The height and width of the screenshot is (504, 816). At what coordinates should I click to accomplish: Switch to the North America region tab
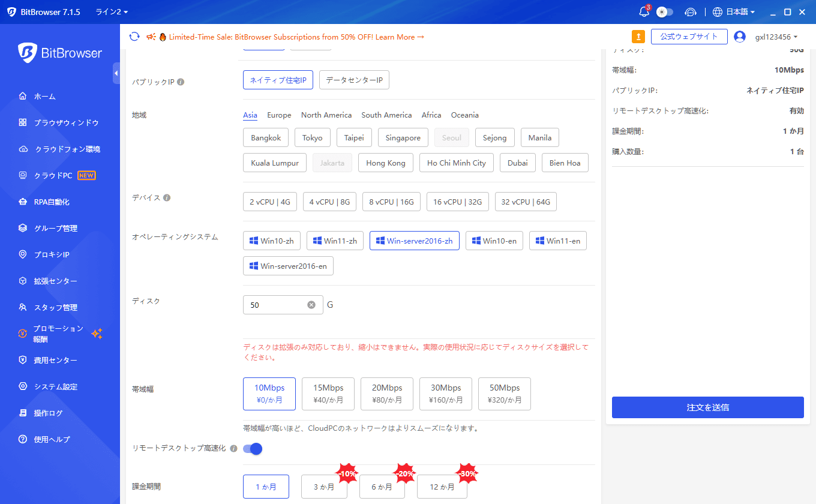pos(326,115)
